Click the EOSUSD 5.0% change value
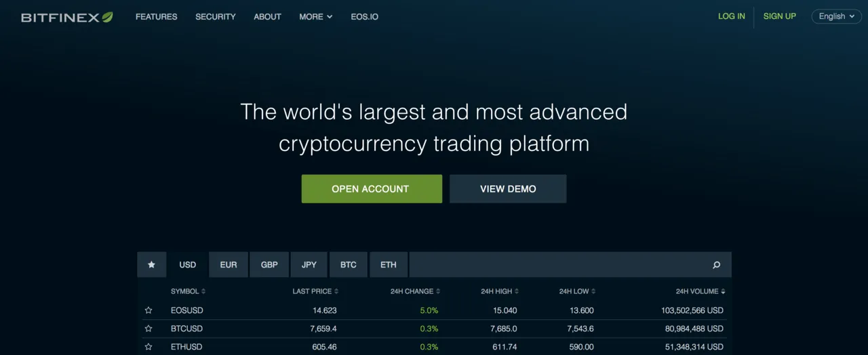Viewport: 868px width, 355px height. point(429,310)
